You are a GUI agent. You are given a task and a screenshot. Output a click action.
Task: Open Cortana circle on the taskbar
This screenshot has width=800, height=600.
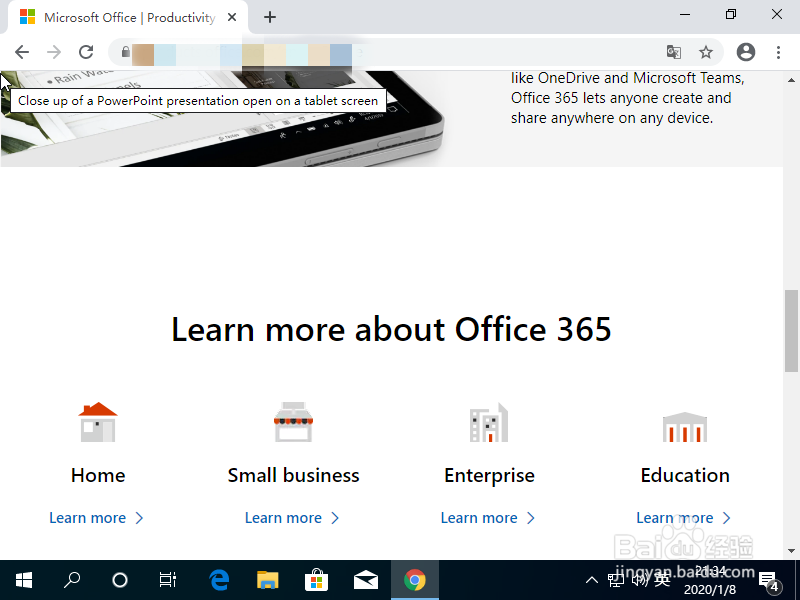[x=120, y=580]
